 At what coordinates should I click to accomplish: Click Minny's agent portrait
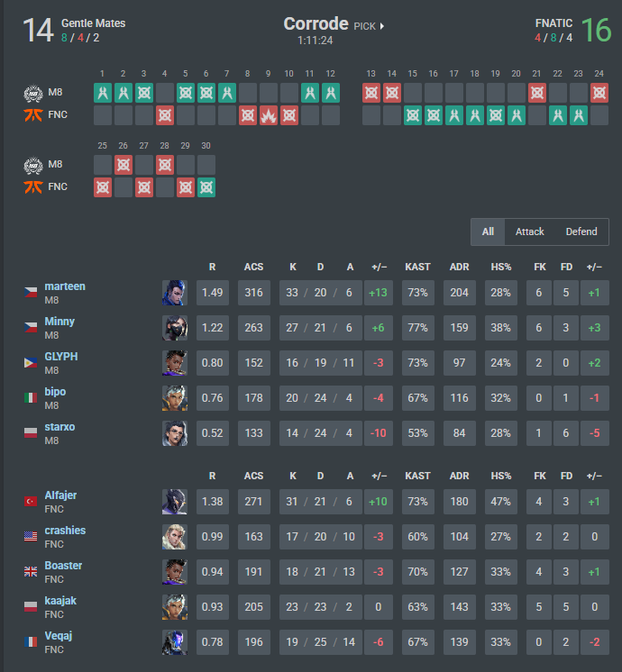[x=175, y=328]
